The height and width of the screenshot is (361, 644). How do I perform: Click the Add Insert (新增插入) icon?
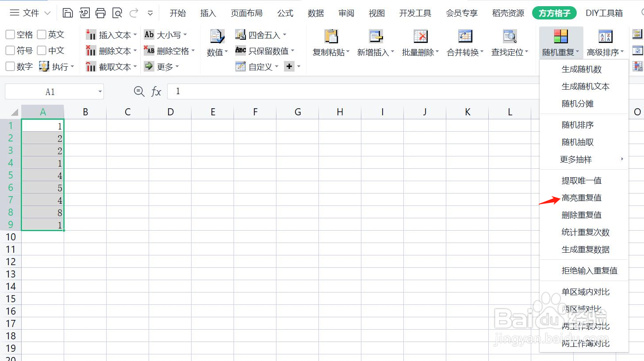click(x=376, y=36)
